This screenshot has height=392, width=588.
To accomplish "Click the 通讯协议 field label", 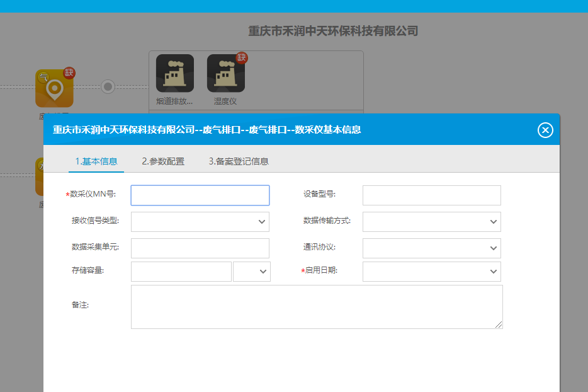I will click(320, 247).
